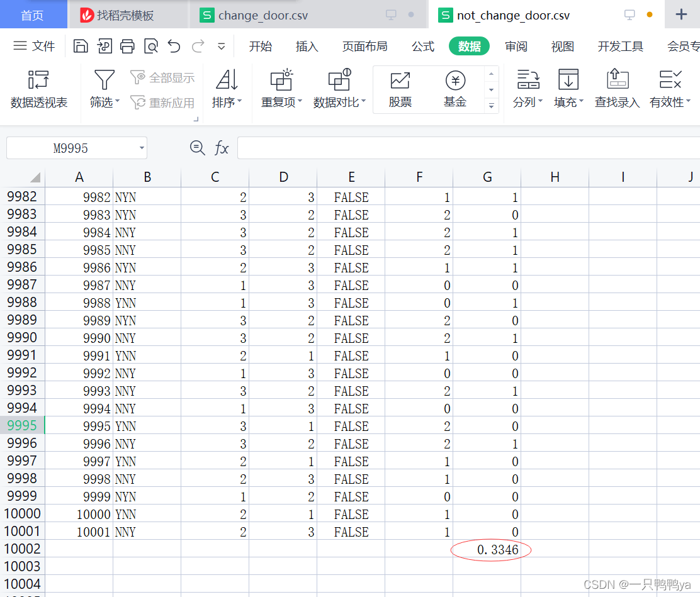Select cell A10000 with value 10000
Image resolution: width=700 pixels, height=597 pixels.
79,514
